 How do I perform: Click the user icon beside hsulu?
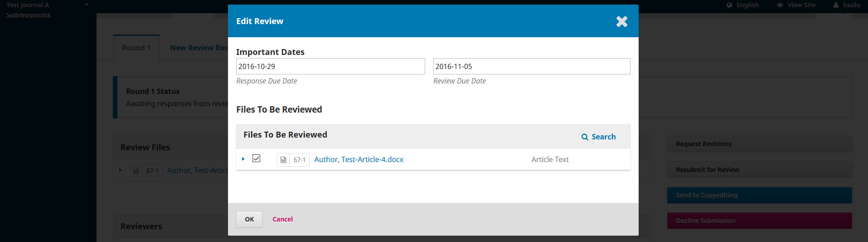(836, 5)
